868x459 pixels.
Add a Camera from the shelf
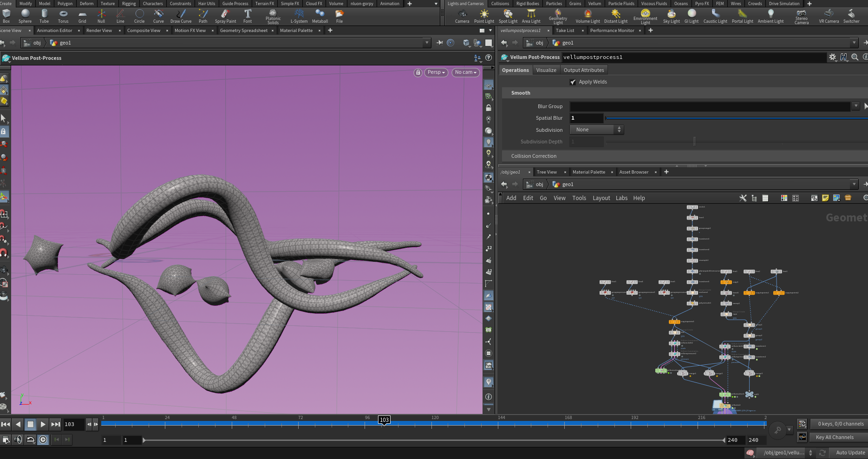[x=462, y=16]
